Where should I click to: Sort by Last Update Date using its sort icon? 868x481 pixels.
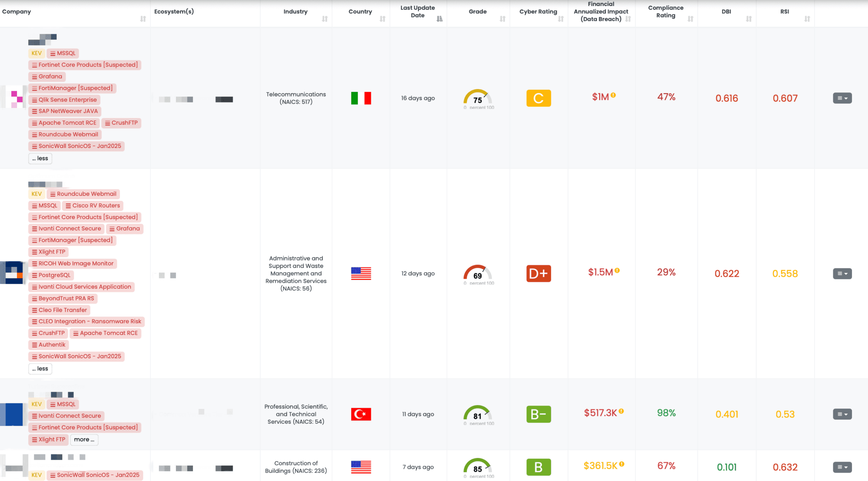pos(440,19)
